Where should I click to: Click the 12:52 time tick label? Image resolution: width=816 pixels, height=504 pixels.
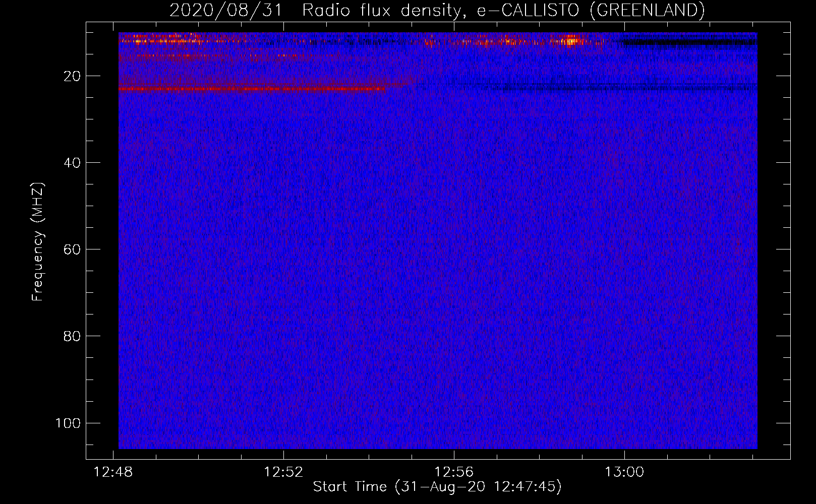click(x=284, y=472)
